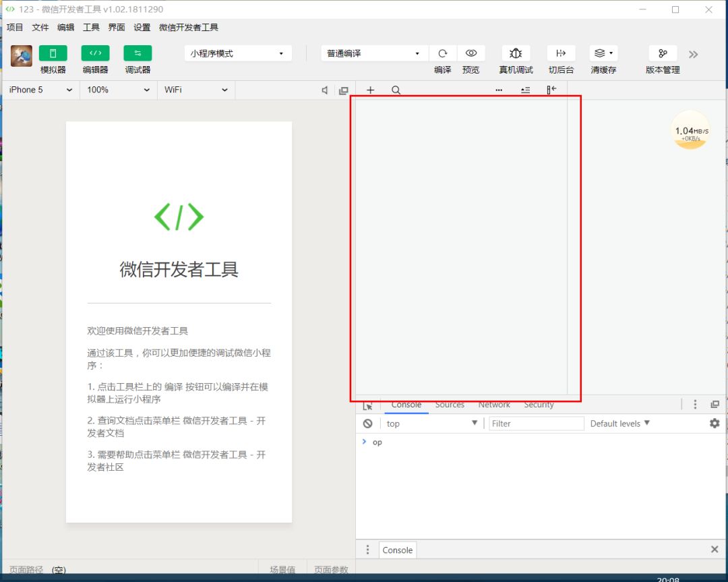Screen dimensions: 728x582
Task: Click the 1.04MB/s network speed widget
Action: [x=691, y=132]
